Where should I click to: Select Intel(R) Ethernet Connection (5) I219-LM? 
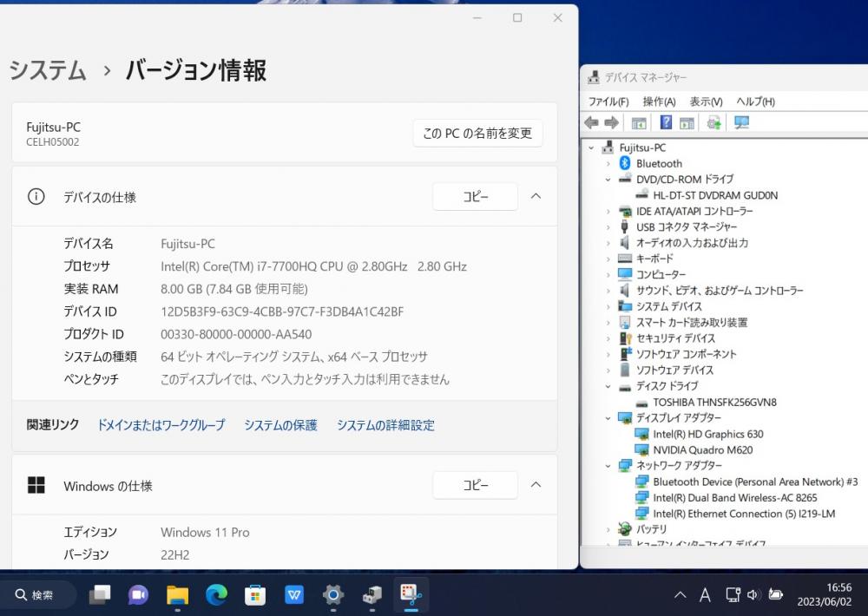click(744, 514)
